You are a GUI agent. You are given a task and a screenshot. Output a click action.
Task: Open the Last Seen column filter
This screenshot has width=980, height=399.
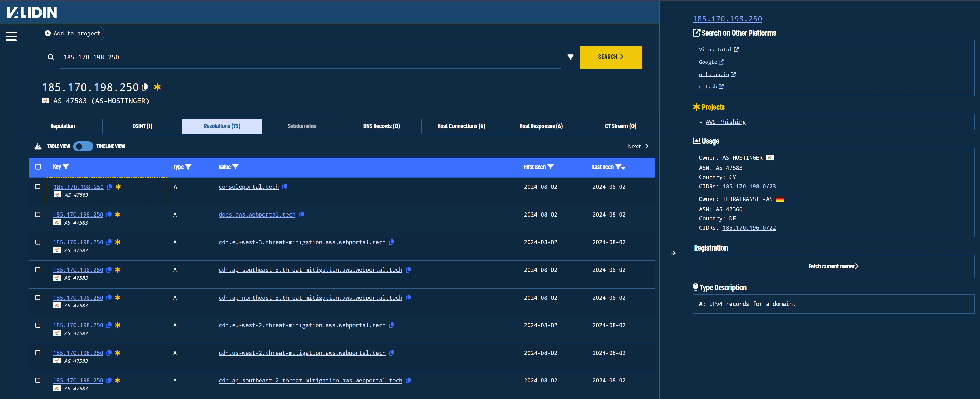coord(618,167)
